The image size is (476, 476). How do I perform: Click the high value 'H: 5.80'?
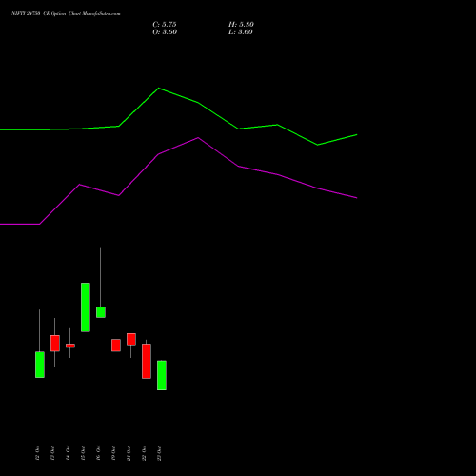[241, 25]
